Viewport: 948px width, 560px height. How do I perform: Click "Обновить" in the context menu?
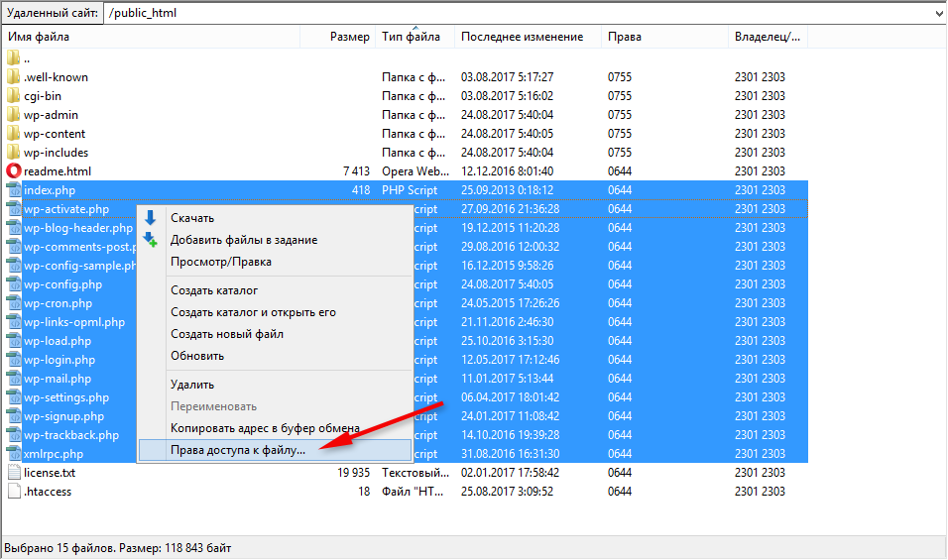pyautogui.click(x=197, y=356)
